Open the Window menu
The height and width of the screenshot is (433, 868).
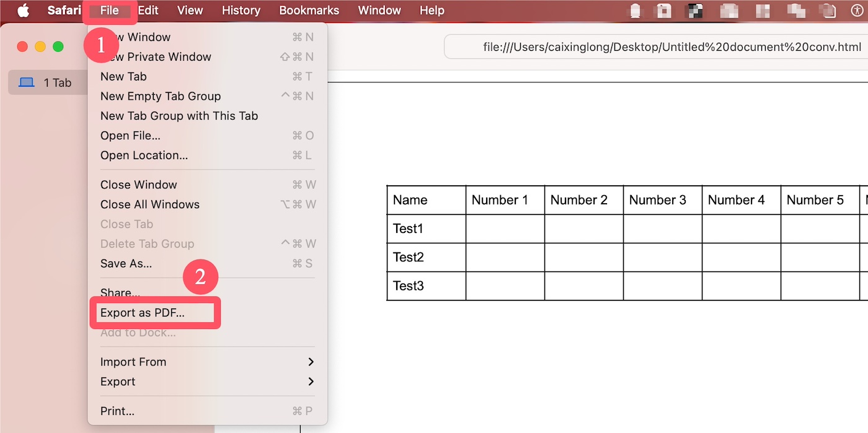pos(379,10)
